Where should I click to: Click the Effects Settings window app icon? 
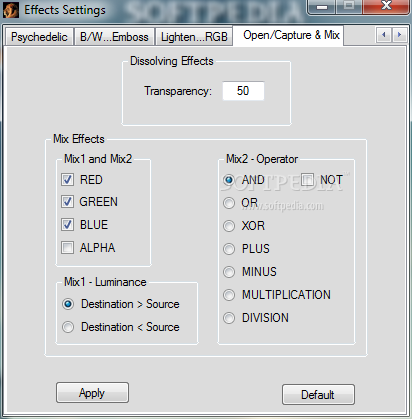click(11, 10)
